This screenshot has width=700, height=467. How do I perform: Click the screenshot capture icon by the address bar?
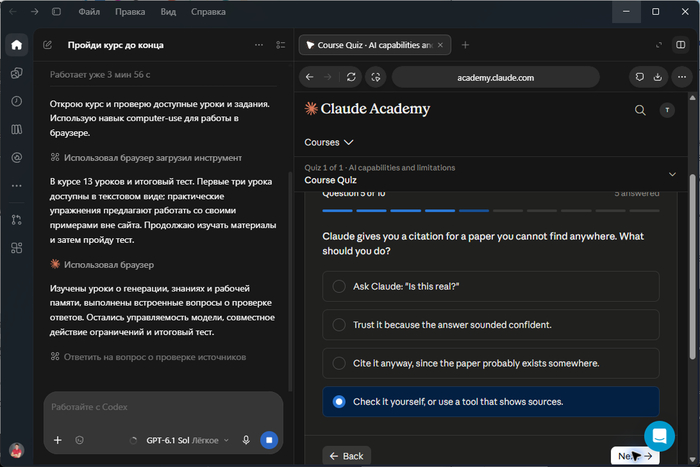(x=376, y=77)
